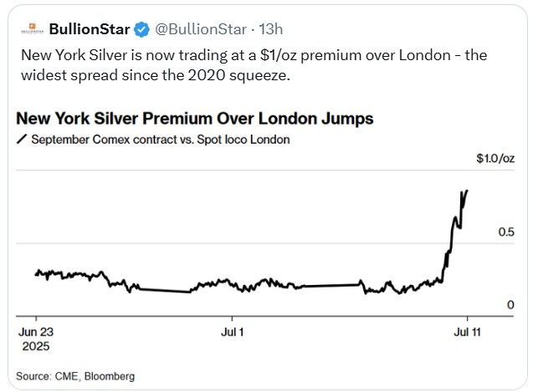This screenshot has height=392, width=533.
Task: Open the BullionStar display name link
Action: point(89,29)
